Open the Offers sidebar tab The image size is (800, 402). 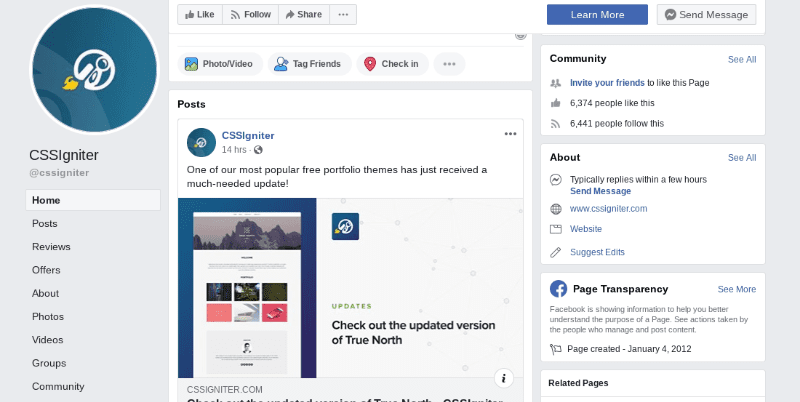point(46,270)
